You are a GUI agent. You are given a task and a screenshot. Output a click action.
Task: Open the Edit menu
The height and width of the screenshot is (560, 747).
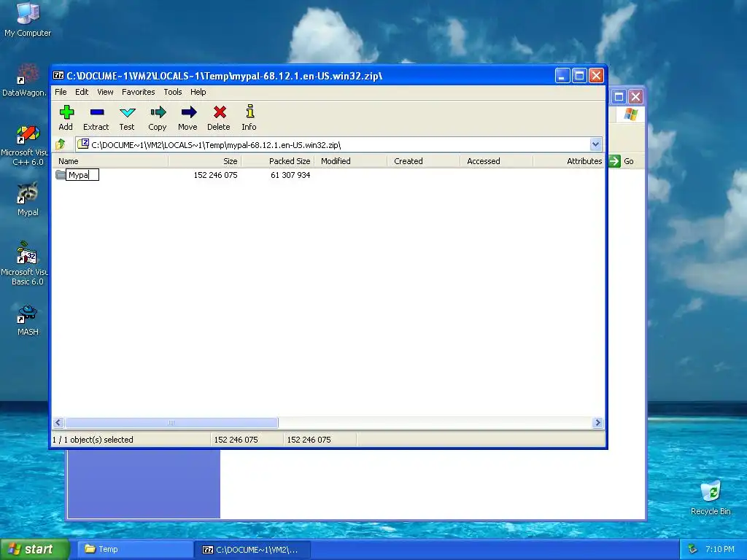pyautogui.click(x=82, y=92)
